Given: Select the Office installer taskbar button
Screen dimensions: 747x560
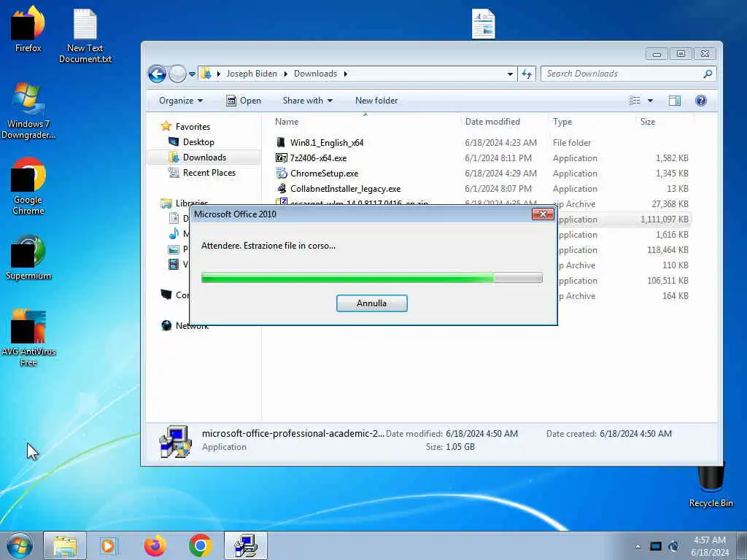Looking at the screenshot, I should point(246,545).
